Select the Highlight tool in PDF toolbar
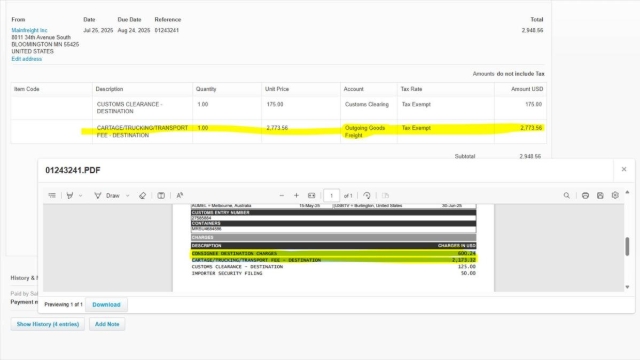This screenshot has width=640, height=360. click(70, 196)
